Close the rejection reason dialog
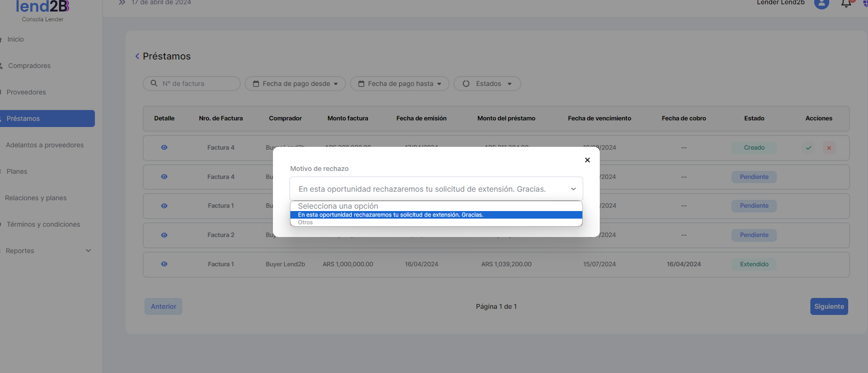This screenshot has height=373, width=868. coord(587,160)
